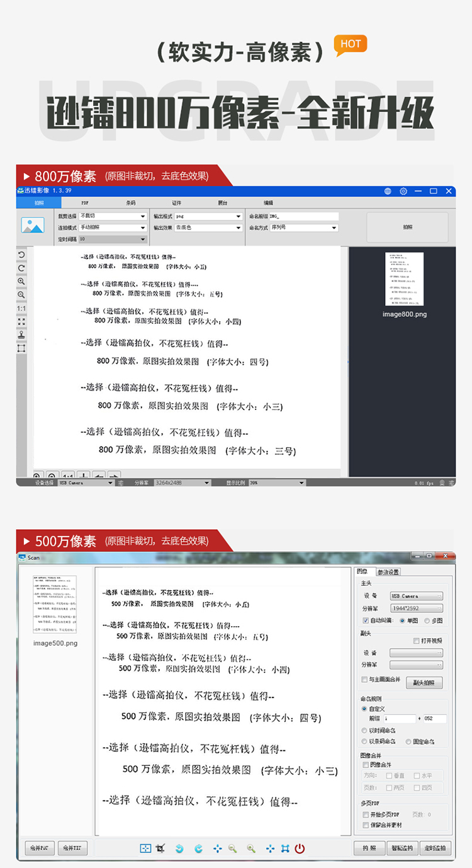Click the globe language icon in title bar
The height and width of the screenshot is (868, 472).
coord(388,191)
